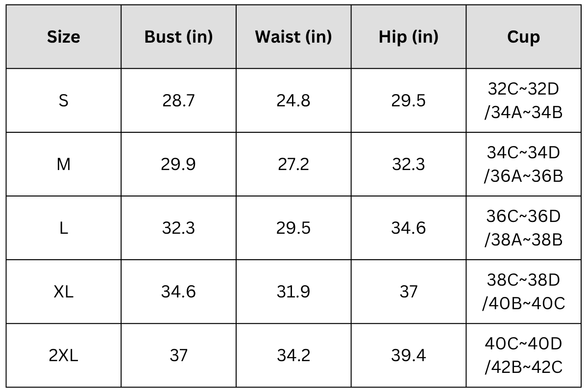The width and height of the screenshot is (588, 392).
Task: Click the 40C~40D /42B~42C cup cell
Action: tap(523, 355)
